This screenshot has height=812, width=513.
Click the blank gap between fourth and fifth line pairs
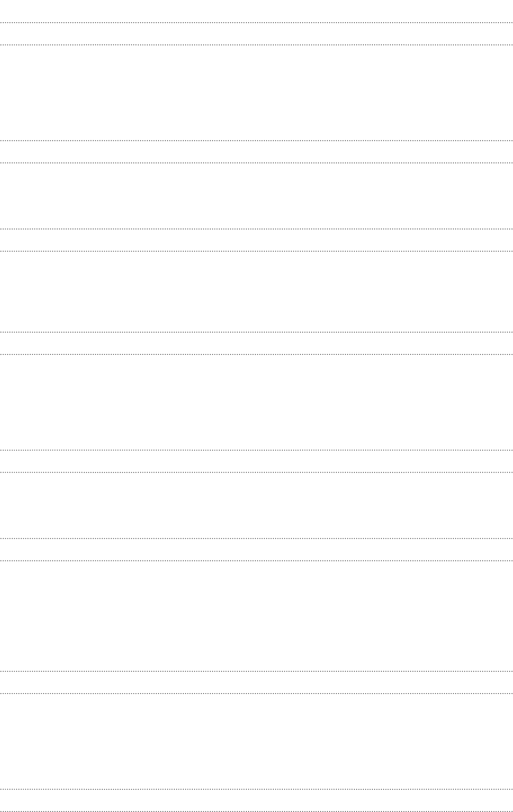256,402
